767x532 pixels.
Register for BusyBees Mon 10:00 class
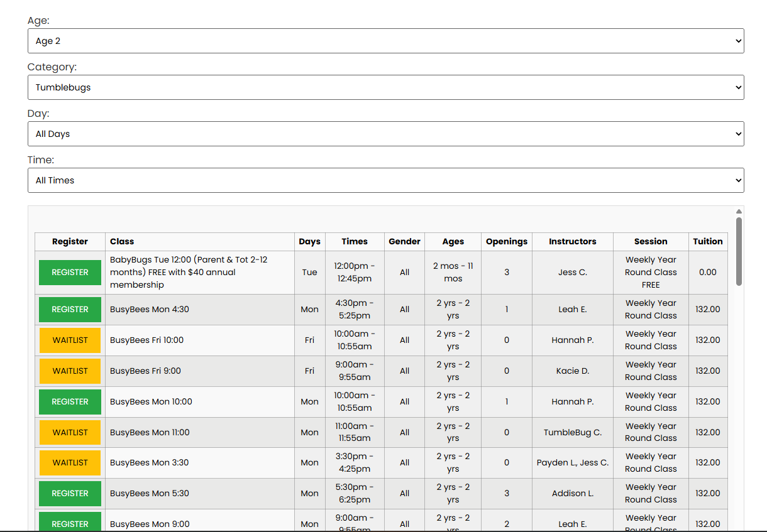pos(70,402)
